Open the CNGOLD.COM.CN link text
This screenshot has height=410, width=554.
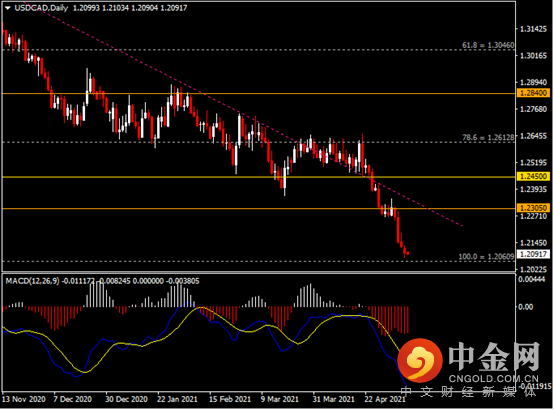coord(494,379)
